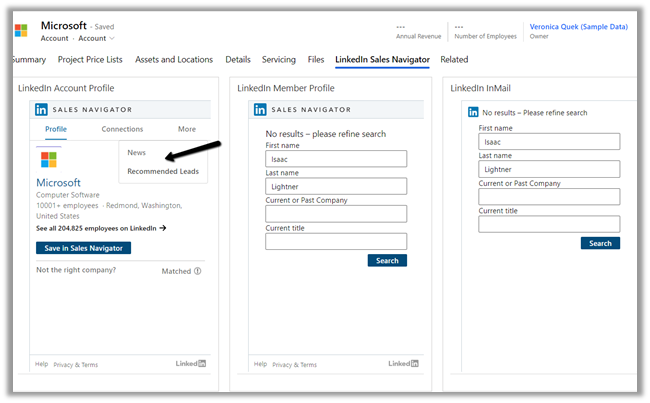Image resolution: width=650 pixels, height=403 pixels.
Task: Choose Recommended Leads from the More menu
Action: (x=162, y=172)
